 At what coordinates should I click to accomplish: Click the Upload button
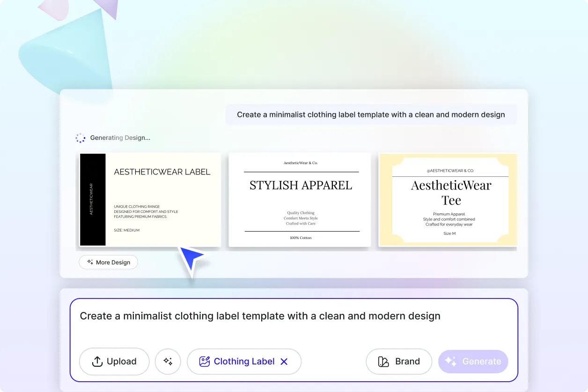click(114, 361)
